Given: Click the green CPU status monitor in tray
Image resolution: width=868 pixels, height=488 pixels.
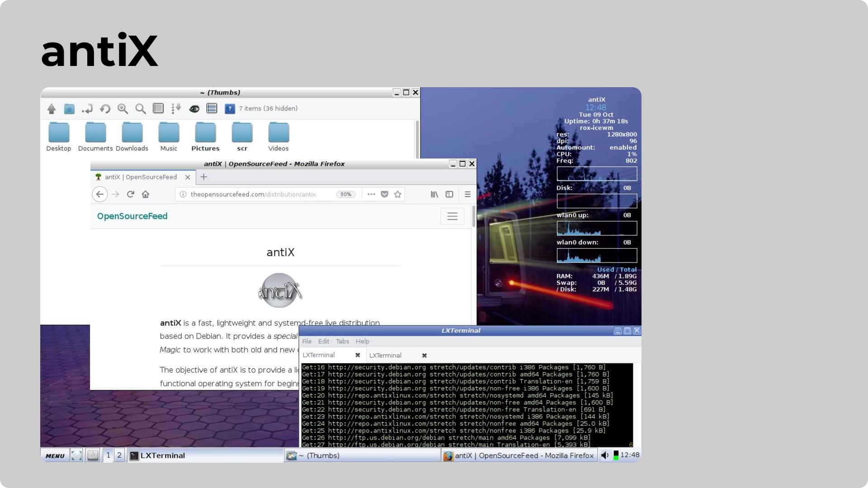Looking at the screenshot, I should pyautogui.click(x=616, y=455).
